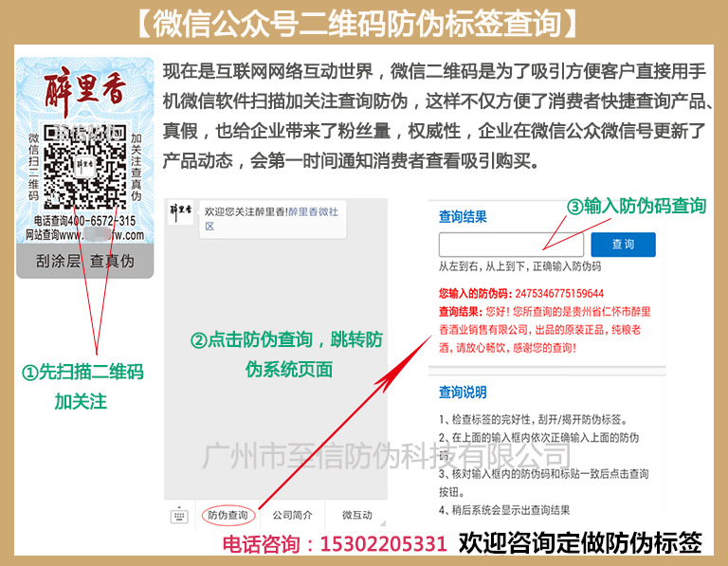Image resolution: width=728 pixels, height=566 pixels.
Task: Click instruction 4、稍后系统会显示出查询结果
Action: point(504,510)
